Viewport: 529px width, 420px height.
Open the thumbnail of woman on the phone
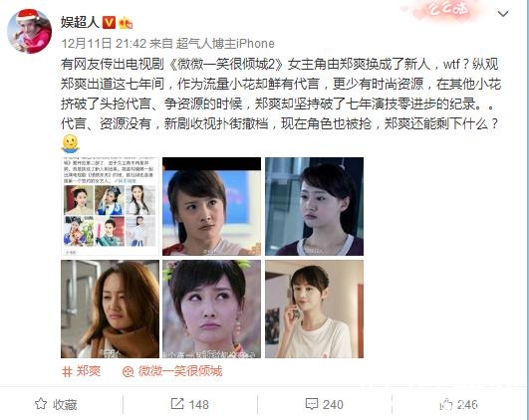[x=314, y=309]
